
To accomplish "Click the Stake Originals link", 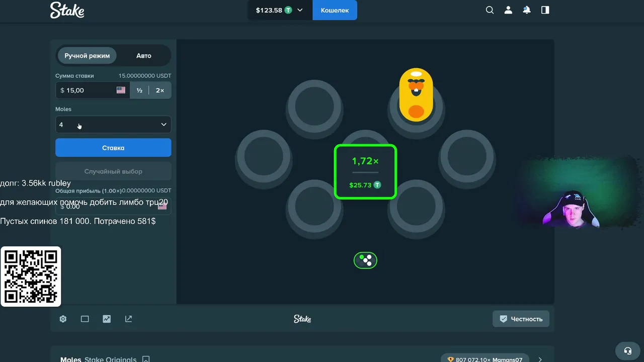I will (110, 359).
